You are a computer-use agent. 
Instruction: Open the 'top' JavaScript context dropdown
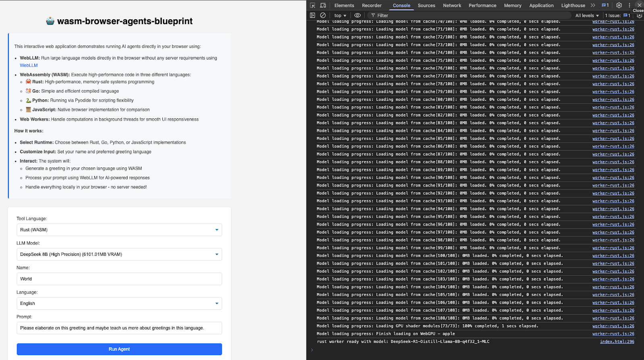click(340, 15)
